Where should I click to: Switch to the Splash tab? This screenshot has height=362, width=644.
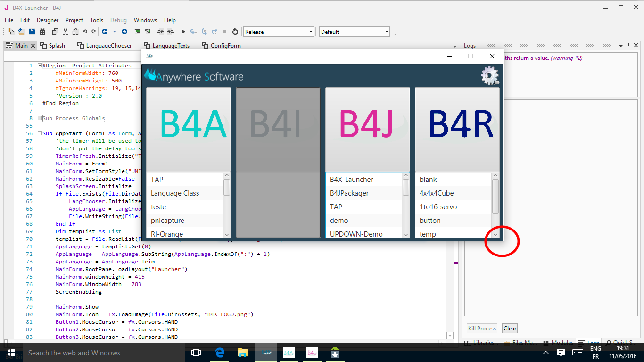click(x=53, y=46)
